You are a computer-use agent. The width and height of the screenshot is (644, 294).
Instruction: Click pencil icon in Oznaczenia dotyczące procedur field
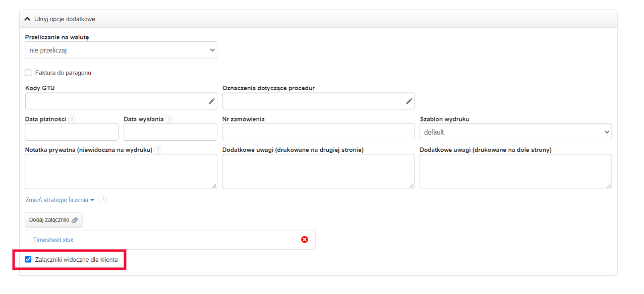tap(409, 101)
